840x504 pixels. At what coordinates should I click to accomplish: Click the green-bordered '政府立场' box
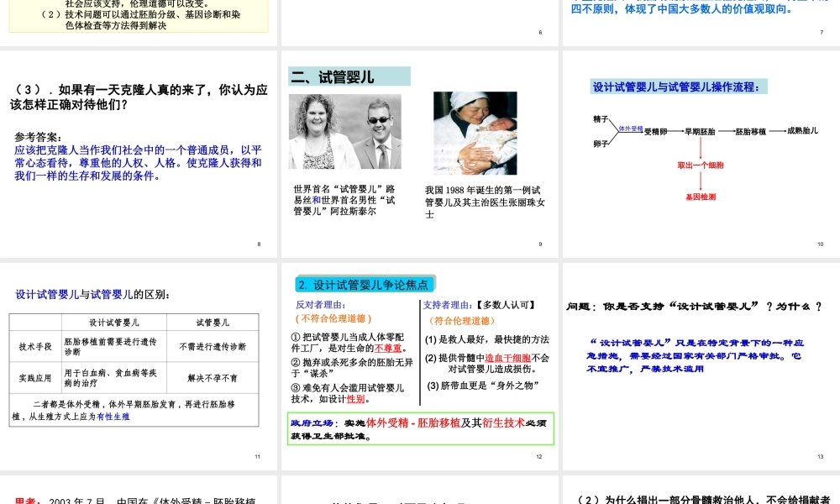421,428
